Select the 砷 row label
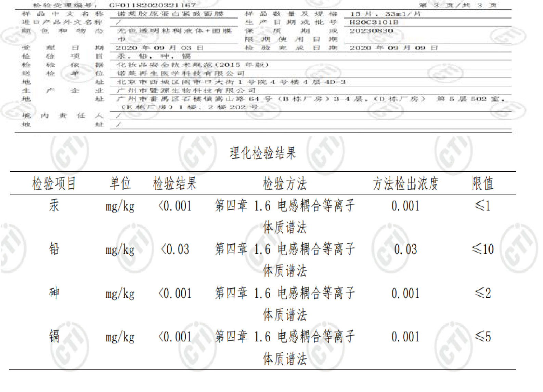This screenshot has height=392, width=543. point(54,293)
